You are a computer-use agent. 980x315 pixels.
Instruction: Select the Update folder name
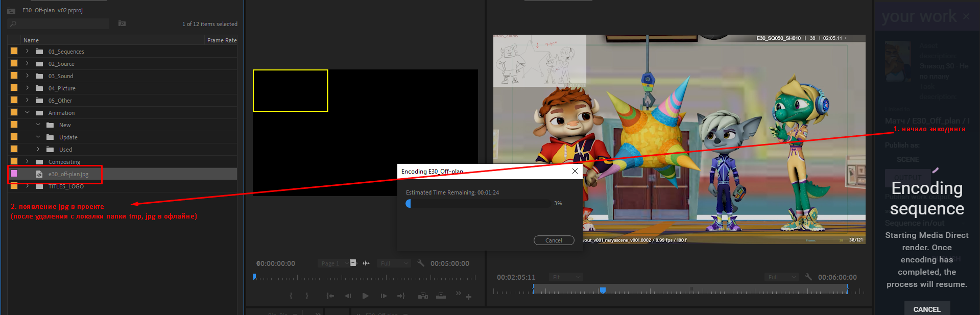click(x=68, y=137)
